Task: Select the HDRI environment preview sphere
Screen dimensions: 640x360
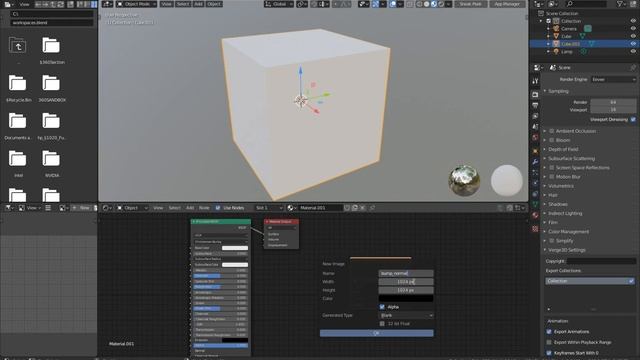Action: pos(464,180)
